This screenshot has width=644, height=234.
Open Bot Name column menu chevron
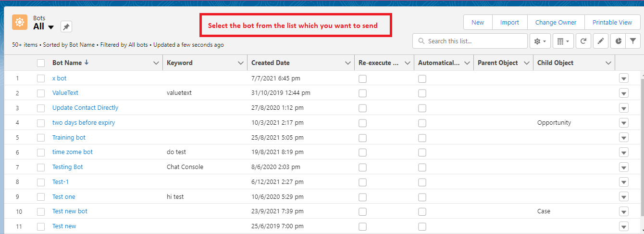[156, 63]
